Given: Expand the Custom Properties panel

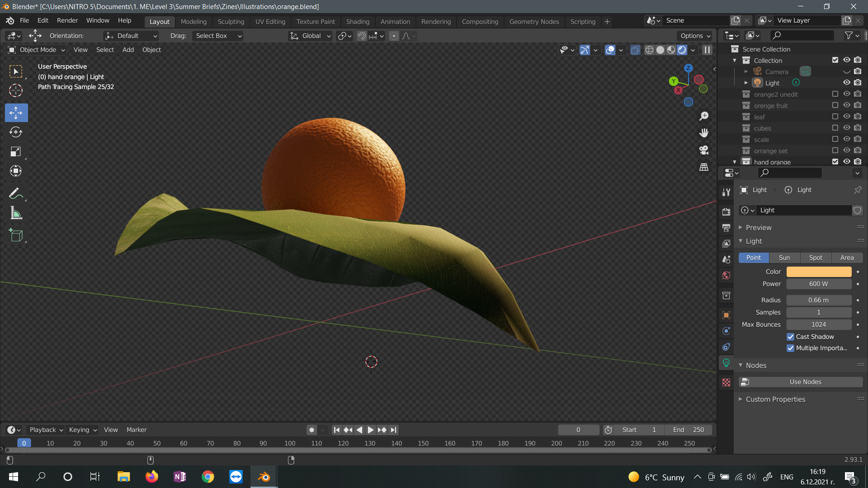Looking at the screenshot, I should pos(775,399).
